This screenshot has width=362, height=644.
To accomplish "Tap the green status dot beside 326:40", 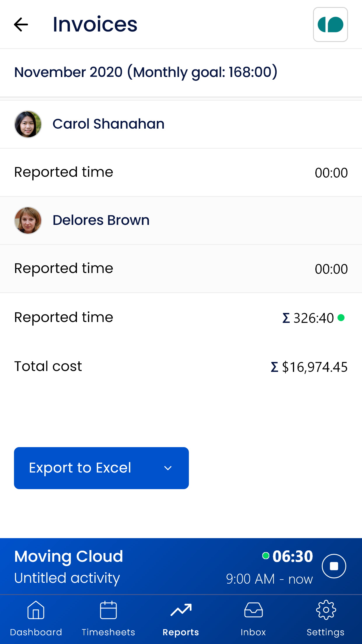I will [x=341, y=317].
